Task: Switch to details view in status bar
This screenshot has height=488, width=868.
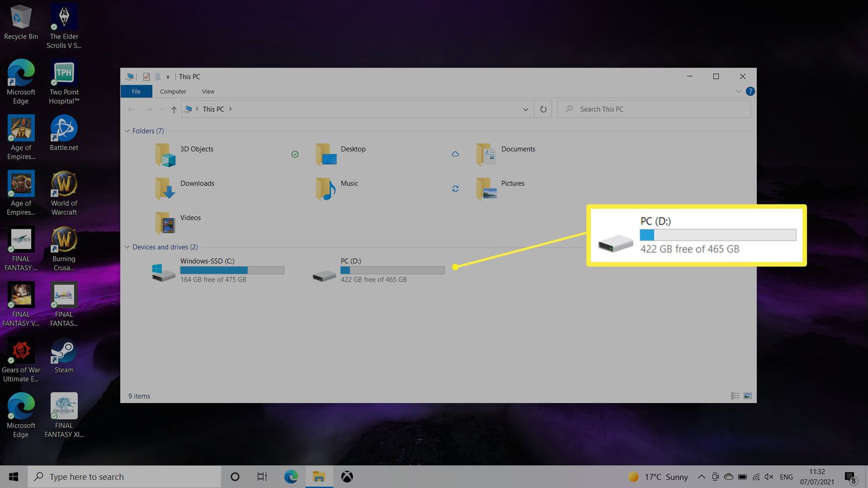Action: (735, 395)
